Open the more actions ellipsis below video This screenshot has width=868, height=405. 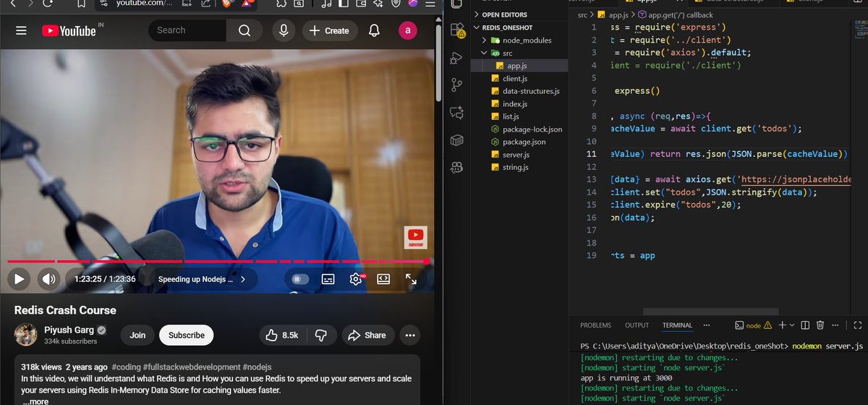click(409, 336)
